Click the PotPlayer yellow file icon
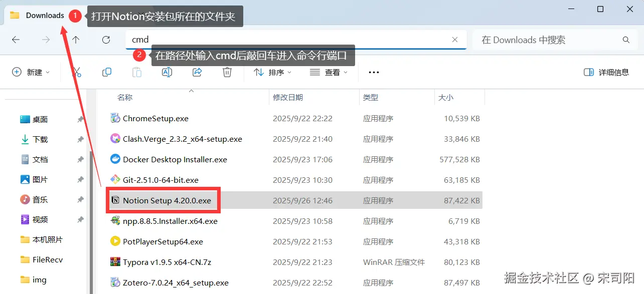Image resolution: width=644 pixels, height=294 pixels. (x=115, y=241)
